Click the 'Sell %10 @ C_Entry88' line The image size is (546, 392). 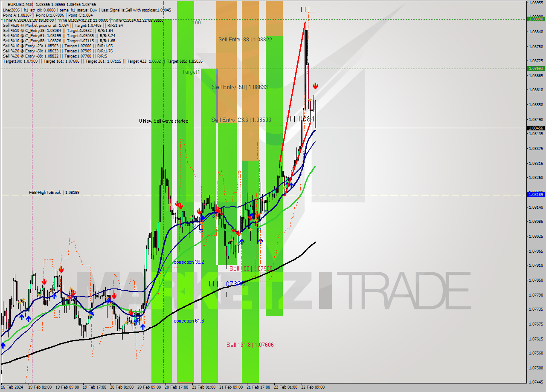(59, 40)
